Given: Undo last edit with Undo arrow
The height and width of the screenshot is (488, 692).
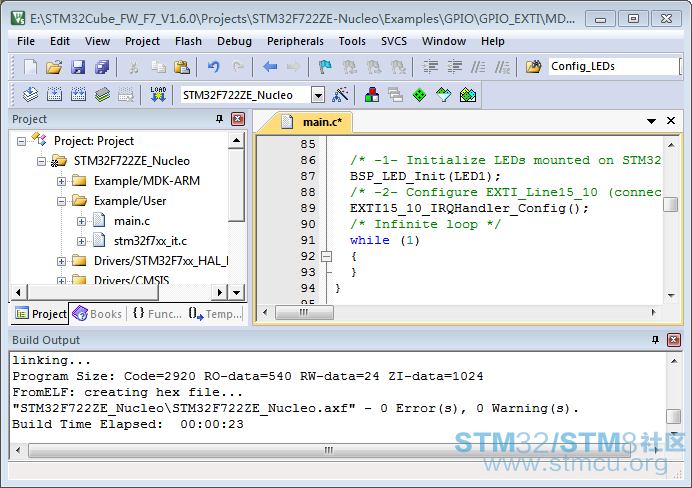Looking at the screenshot, I should click(x=214, y=67).
